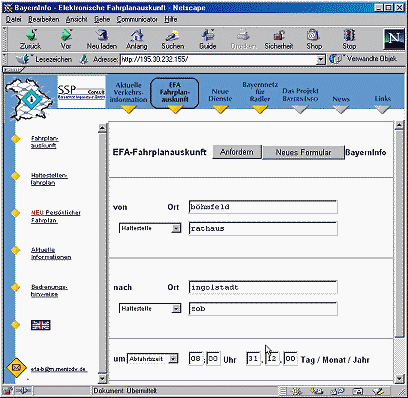This screenshot has width=408, height=398.
Task: Click the yellow envelope e-mail icon
Action: (x=17, y=368)
